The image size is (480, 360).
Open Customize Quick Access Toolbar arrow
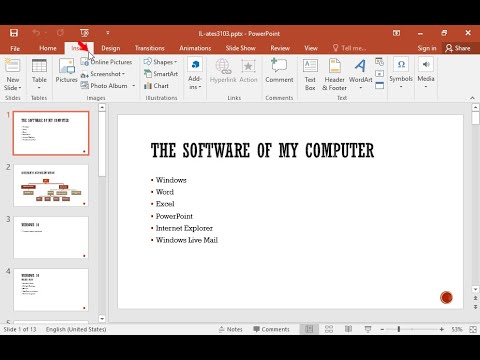click(108, 33)
